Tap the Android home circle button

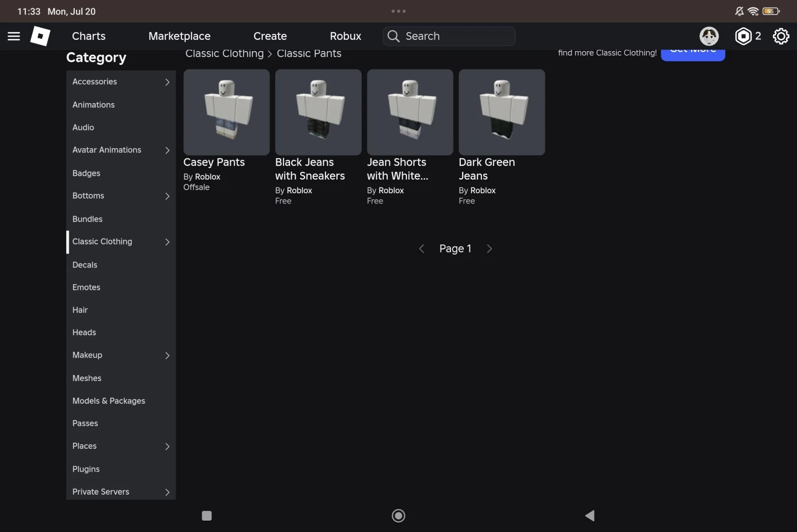tap(398, 515)
